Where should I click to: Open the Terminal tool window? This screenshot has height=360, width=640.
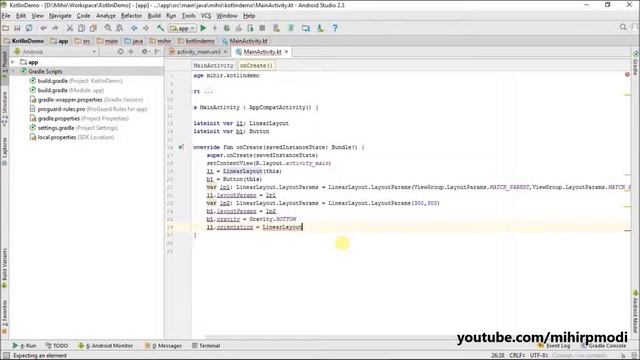coord(206,346)
